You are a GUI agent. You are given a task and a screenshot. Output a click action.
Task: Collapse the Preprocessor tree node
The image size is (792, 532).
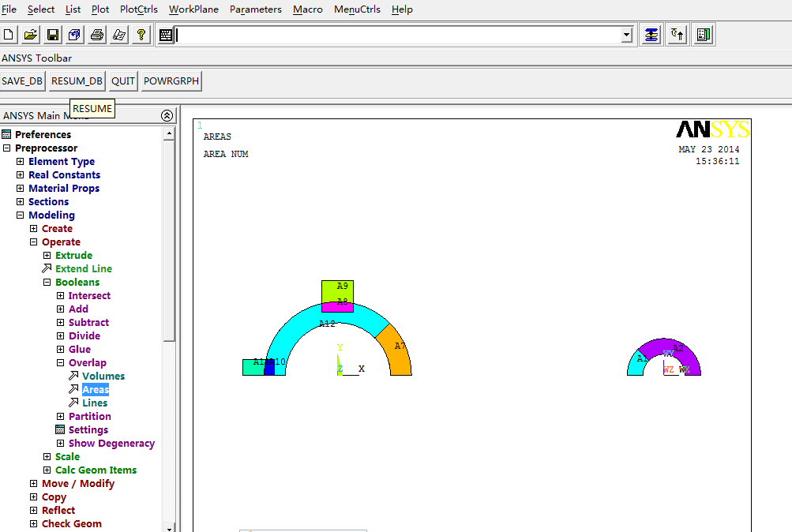[x=6, y=148]
